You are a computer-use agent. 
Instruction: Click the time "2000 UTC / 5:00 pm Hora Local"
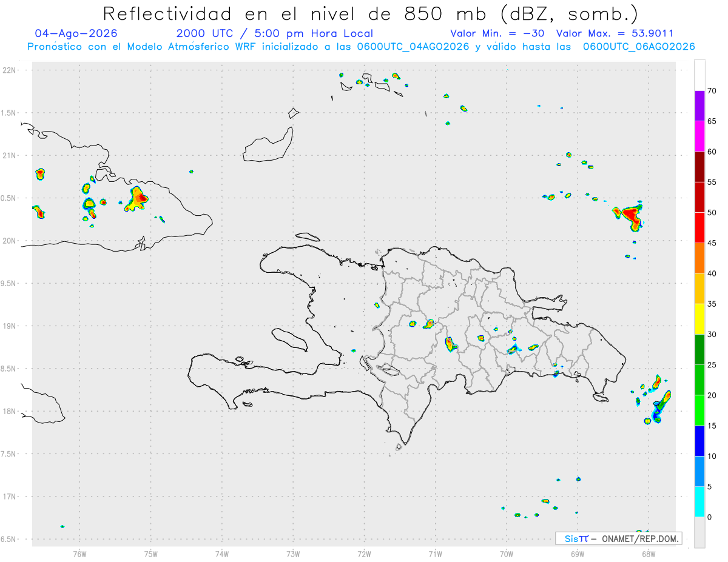point(275,33)
